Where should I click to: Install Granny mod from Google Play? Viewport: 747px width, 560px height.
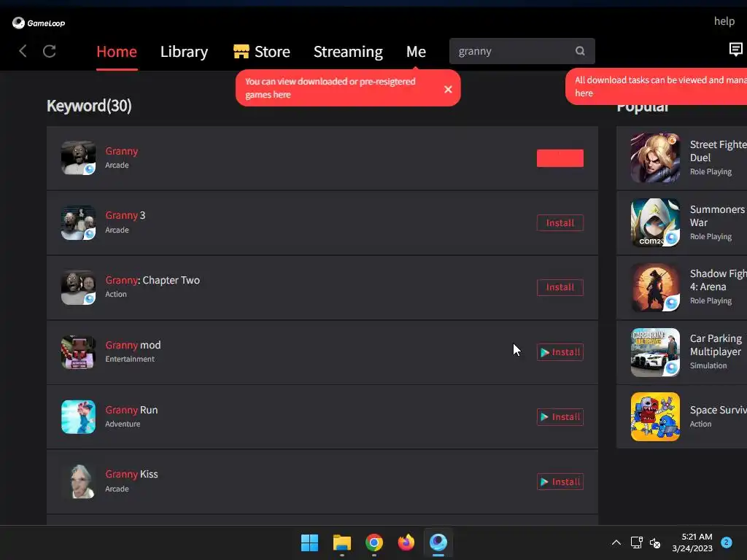pos(560,352)
